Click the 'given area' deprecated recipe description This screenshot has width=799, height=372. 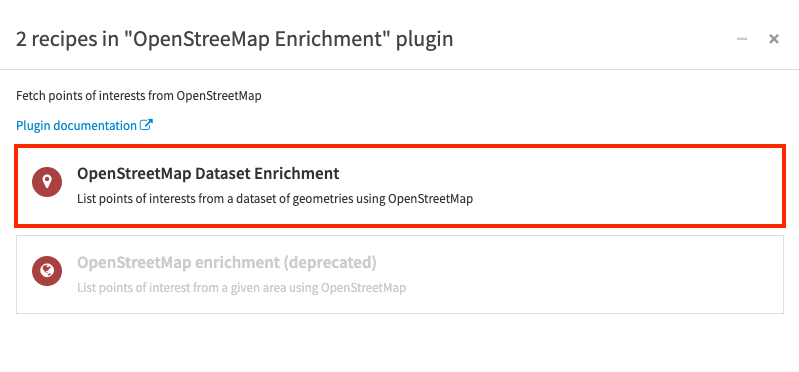242,288
